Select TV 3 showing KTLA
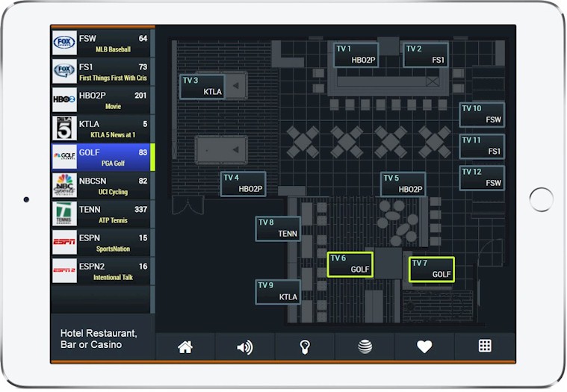The height and width of the screenshot is (392, 567). (202, 87)
